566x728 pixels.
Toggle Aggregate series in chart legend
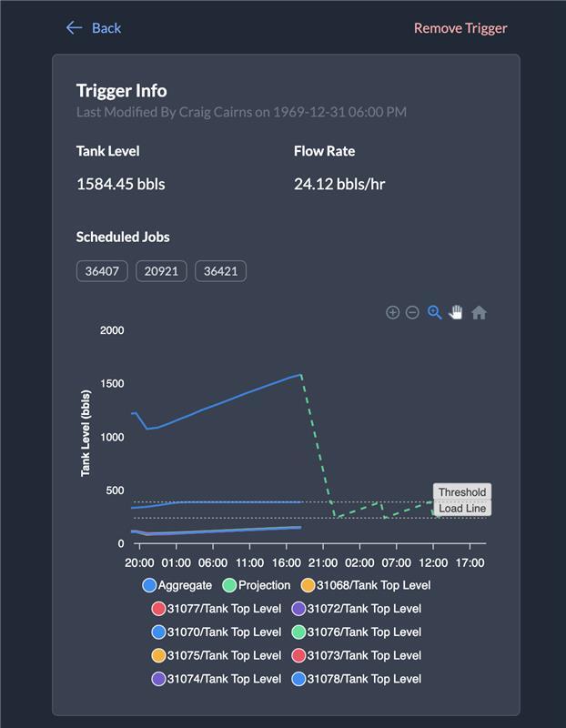[x=177, y=585]
